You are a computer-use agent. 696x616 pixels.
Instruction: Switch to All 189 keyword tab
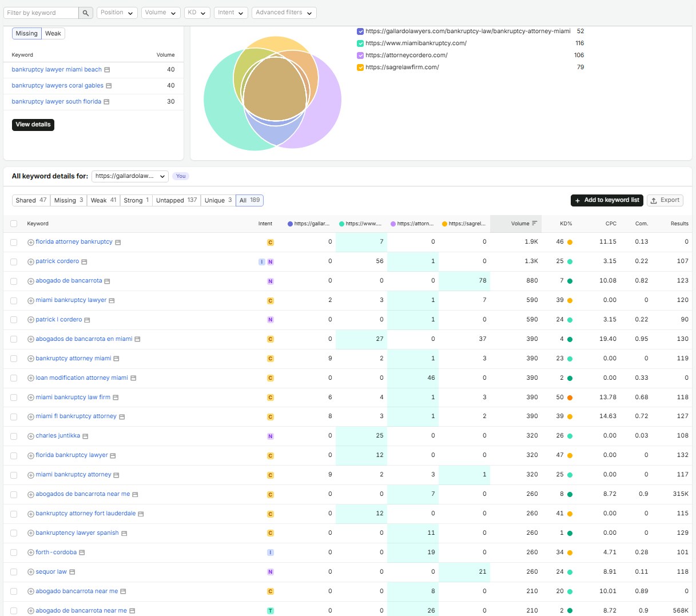click(249, 200)
